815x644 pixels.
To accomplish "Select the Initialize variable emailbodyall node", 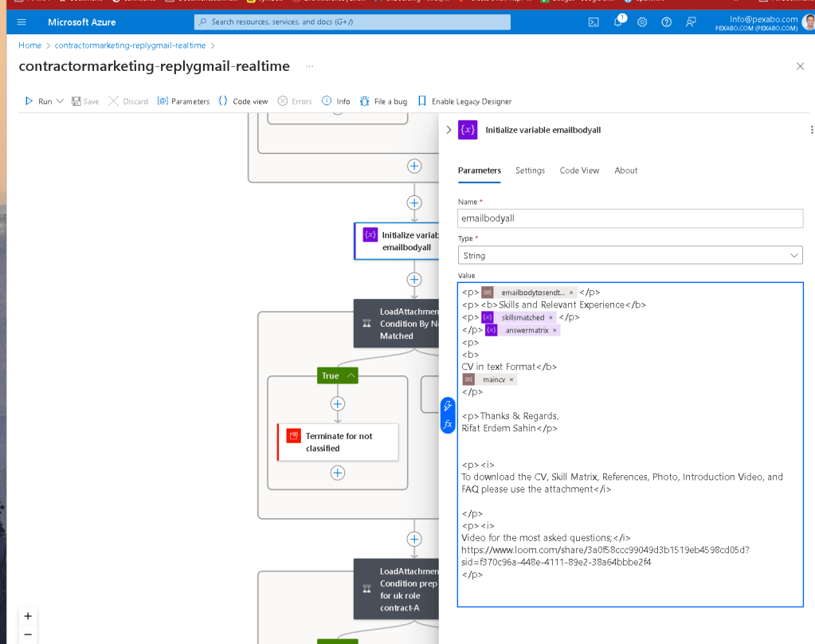I will (x=397, y=241).
